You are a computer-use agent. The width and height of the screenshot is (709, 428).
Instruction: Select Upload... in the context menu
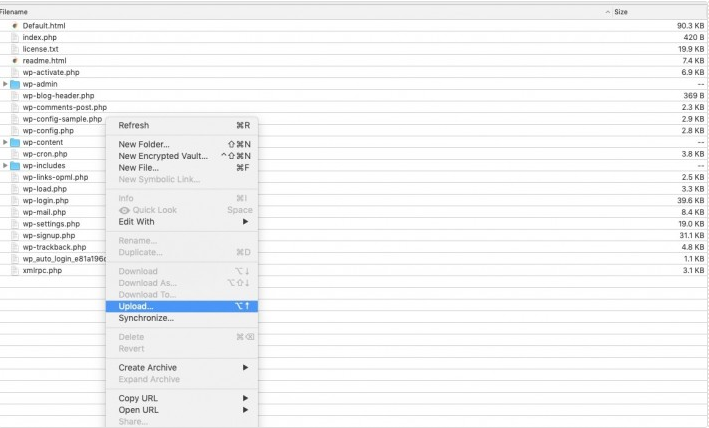(182, 306)
